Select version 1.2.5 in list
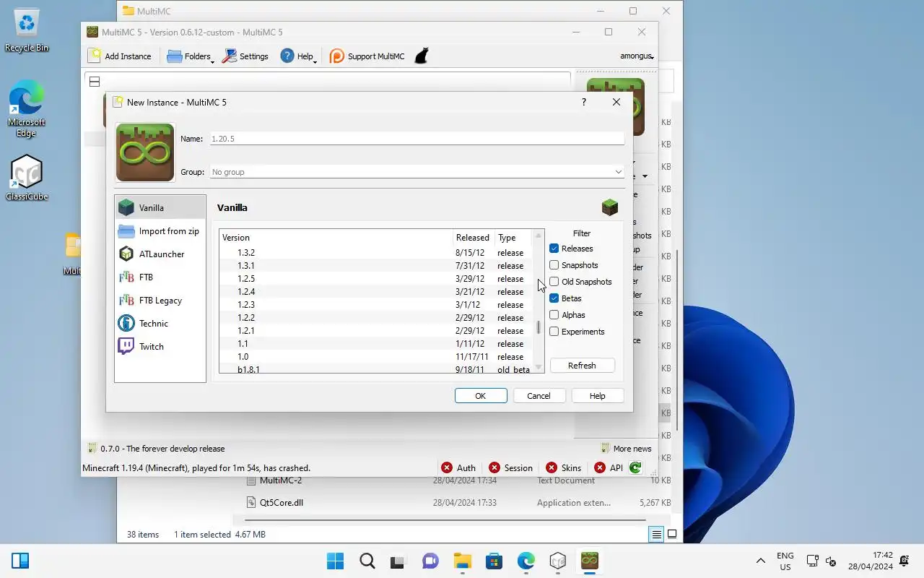This screenshot has width=924, height=578. pyautogui.click(x=376, y=279)
